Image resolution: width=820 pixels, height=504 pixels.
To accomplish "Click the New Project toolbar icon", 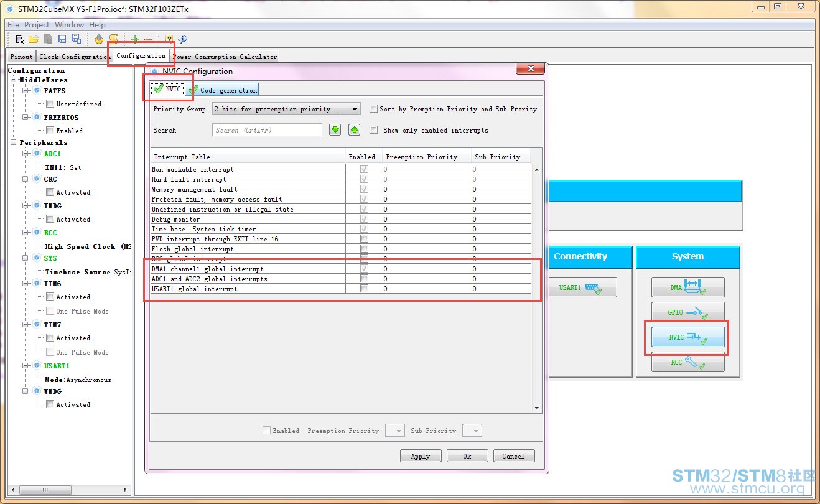I will click(20, 39).
